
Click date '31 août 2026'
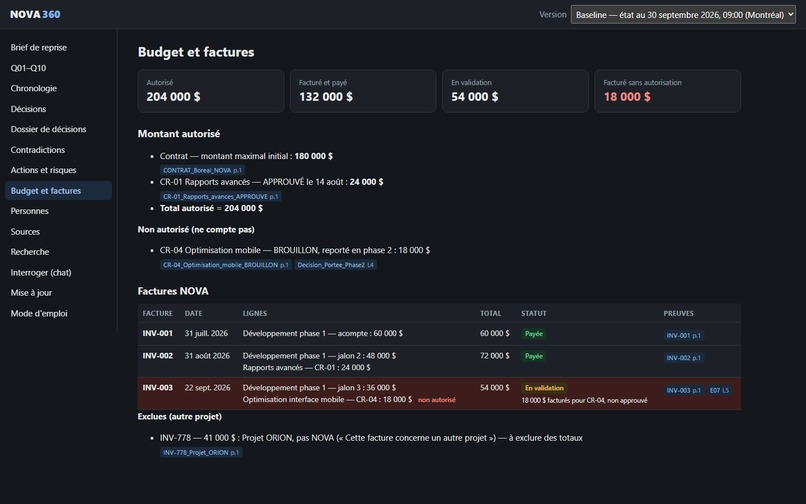207,356
